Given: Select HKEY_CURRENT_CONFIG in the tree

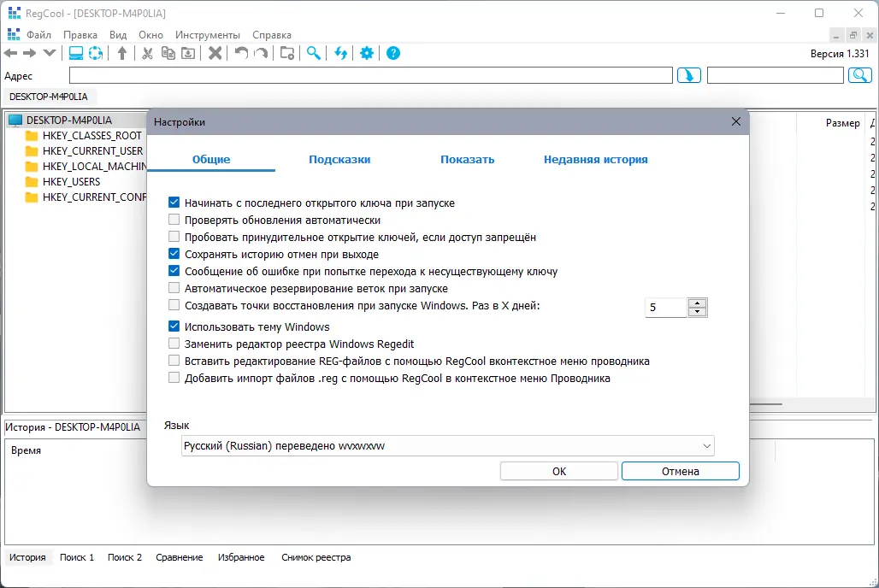Looking at the screenshot, I should 94,197.
